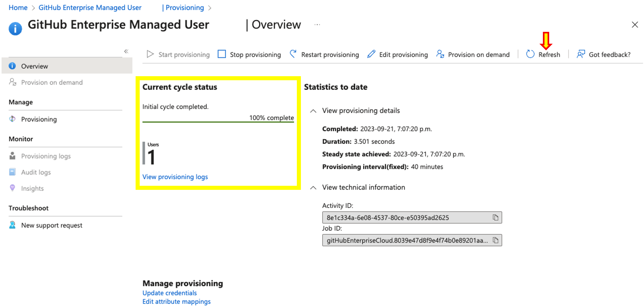Click the Provision on demand toolbar icon
The image size is (644, 306).
click(440, 54)
